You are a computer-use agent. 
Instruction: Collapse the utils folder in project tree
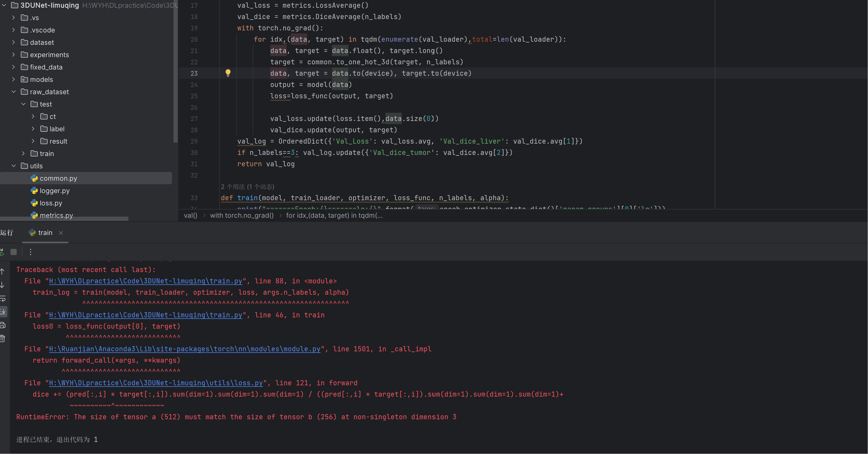pyautogui.click(x=13, y=166)
